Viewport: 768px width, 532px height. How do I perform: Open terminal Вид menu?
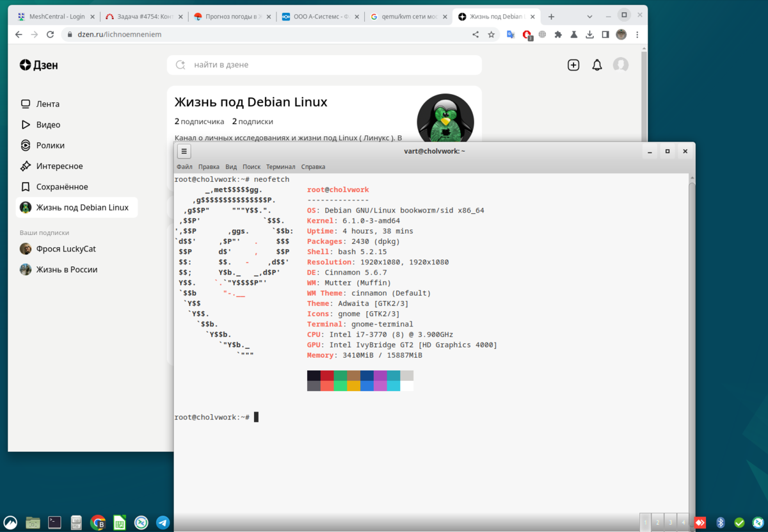click(x=231, y=166)
